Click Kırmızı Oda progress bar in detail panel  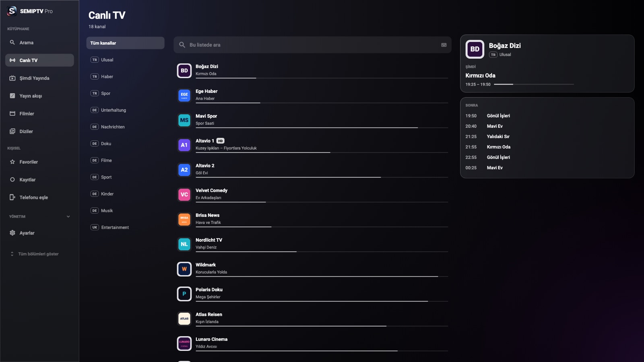point(534,84)
